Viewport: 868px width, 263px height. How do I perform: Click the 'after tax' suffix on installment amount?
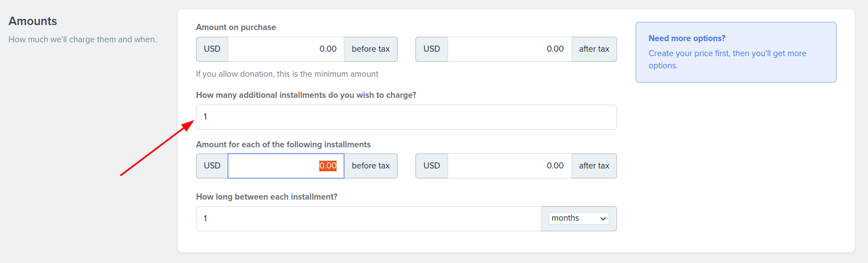(594, 166)
